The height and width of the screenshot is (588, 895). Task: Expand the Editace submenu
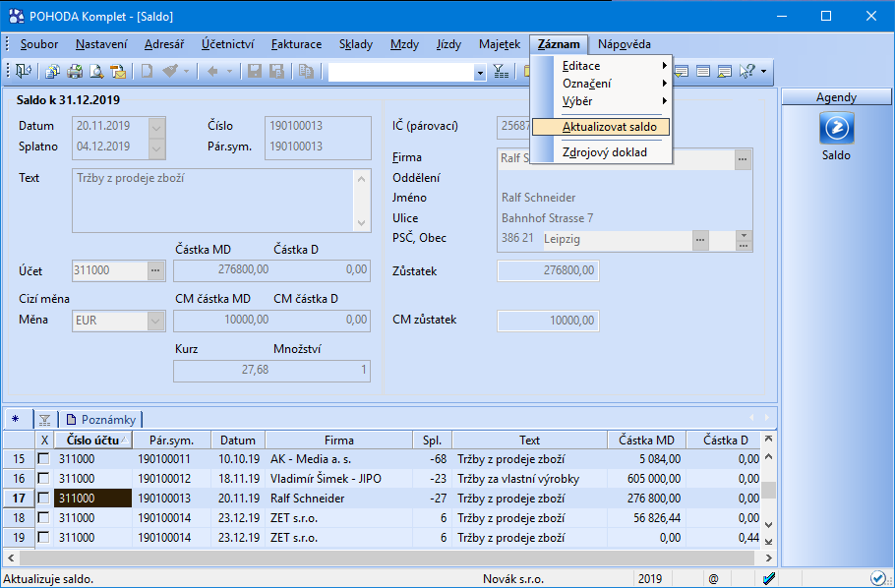coord(601,66)
